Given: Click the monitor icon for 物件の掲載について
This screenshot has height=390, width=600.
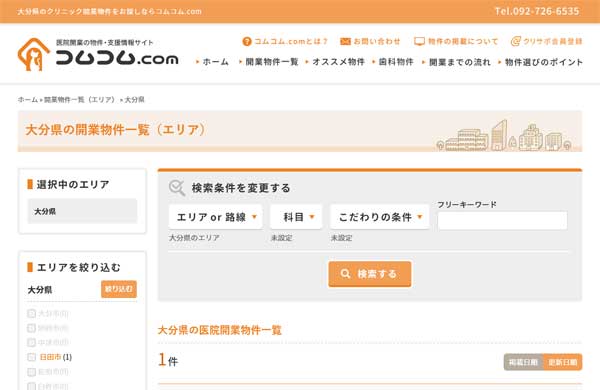Looking at the screenshot, I should [x=419, y=41].
